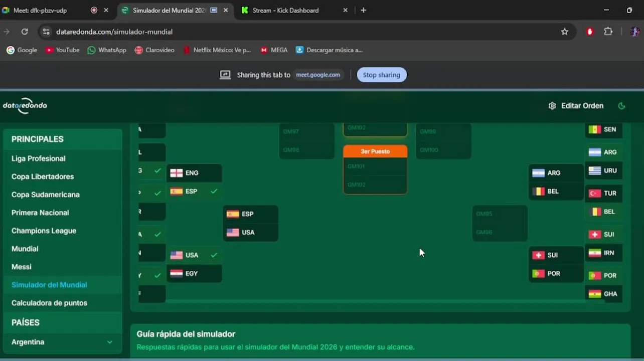Click the GM95 placeholder slot

pyautogui.click(x=500, y=214)
